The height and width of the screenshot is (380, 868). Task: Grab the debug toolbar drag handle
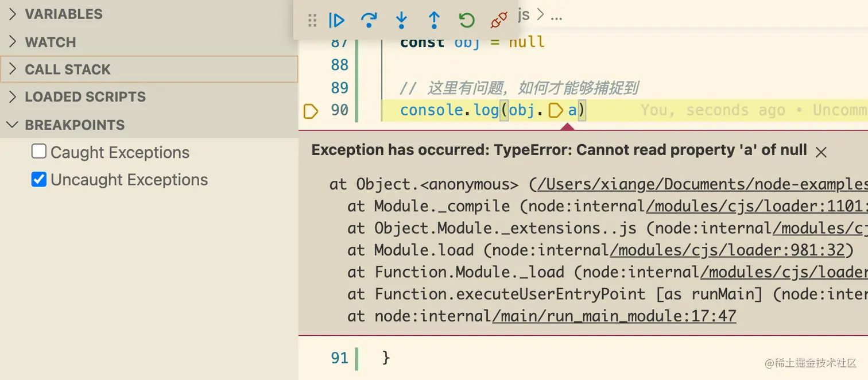pos(312,20)
